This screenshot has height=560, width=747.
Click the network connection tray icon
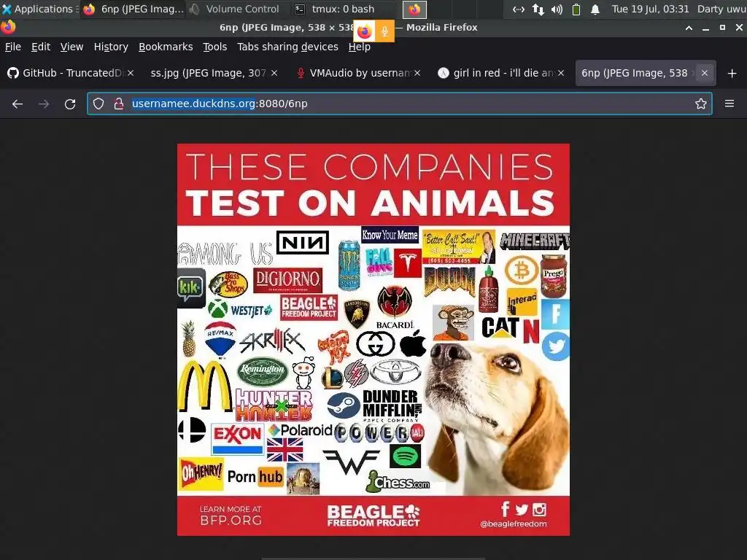[x=519, y=9]
